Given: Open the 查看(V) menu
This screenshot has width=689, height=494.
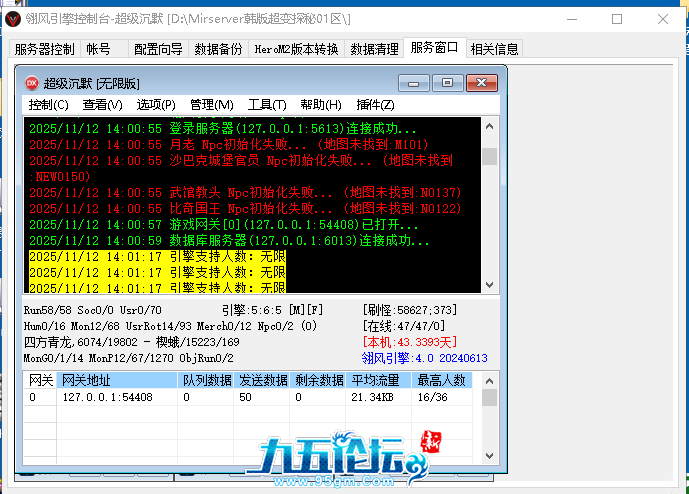Looking at the screenshot, I should (x=102, y=105).
